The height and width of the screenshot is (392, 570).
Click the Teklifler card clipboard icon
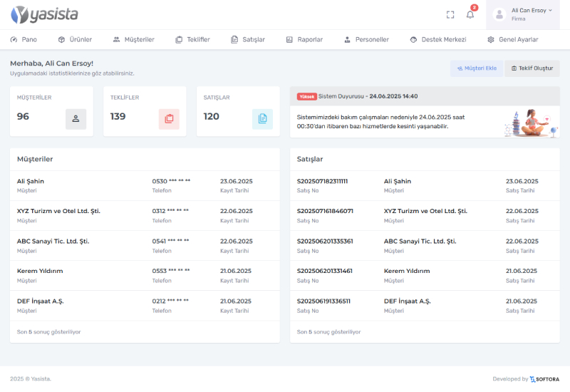(x=169, y=119)
